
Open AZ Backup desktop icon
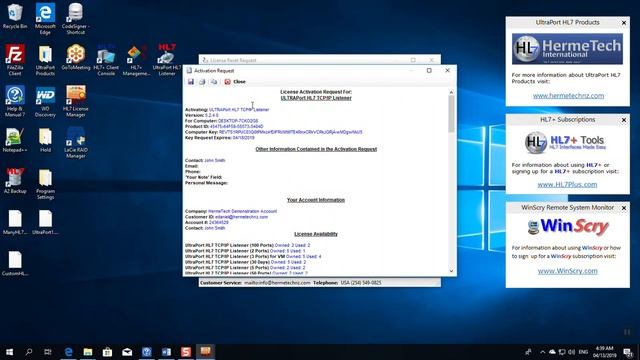(15, 181)
